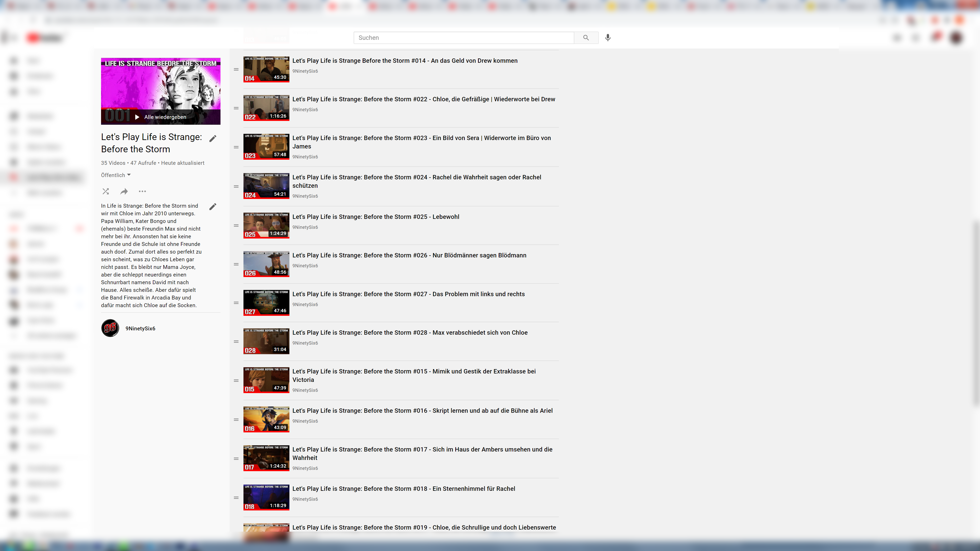Viewport: 980px width, 551px height.
Task: Click drag handle of episode #023
Action: point(236,147)
